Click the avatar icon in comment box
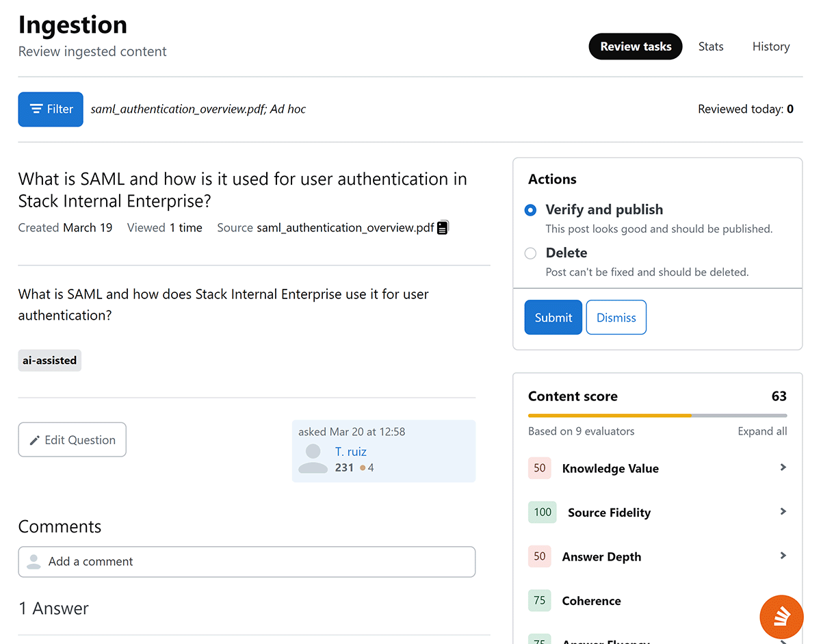Screen dimensions: 821x644 [33, 562]
